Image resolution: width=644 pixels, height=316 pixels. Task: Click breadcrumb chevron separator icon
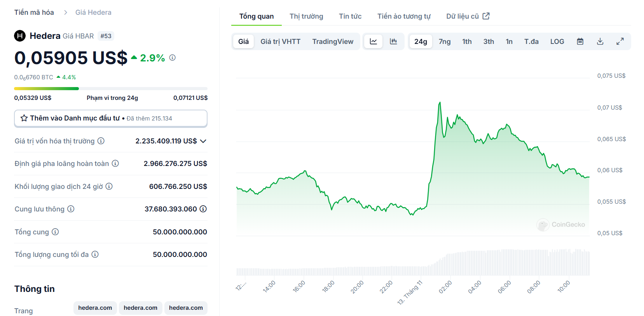click(66, 12)
